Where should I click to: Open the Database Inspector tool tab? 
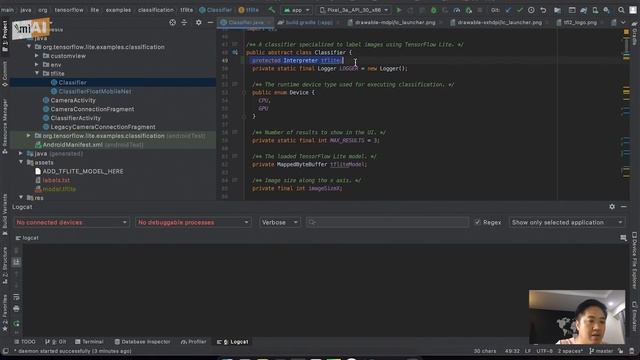pyautogui.click(x=142, y=342)
